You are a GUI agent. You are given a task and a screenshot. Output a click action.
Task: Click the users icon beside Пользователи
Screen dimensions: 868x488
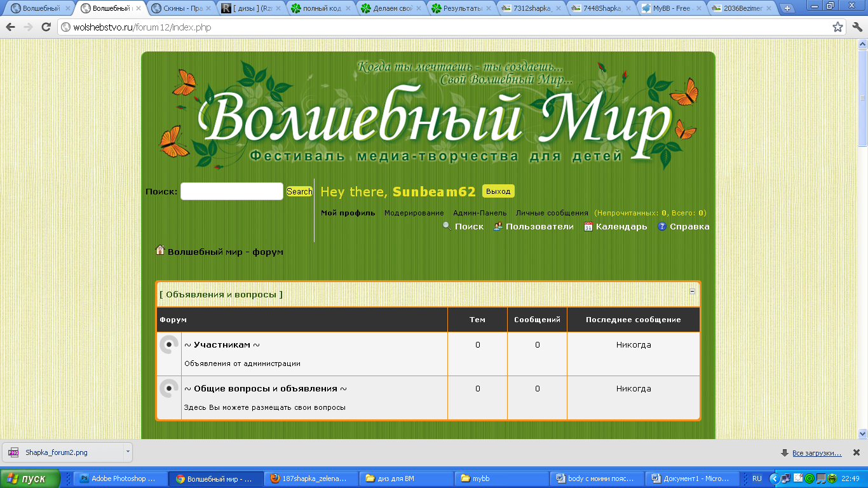click(498, 226)
